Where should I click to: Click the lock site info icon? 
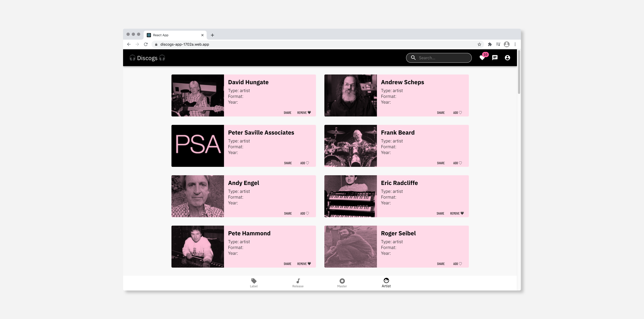coord(156,44)
